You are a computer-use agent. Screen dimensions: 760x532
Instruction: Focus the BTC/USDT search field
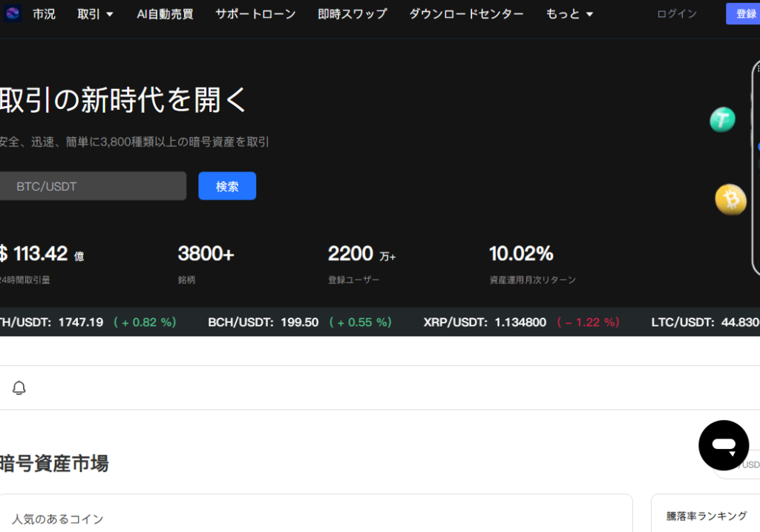(93, 186)
